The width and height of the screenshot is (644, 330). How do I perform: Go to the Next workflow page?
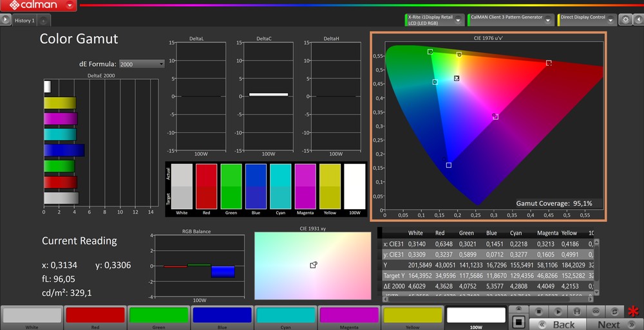[x=609, y=324]
